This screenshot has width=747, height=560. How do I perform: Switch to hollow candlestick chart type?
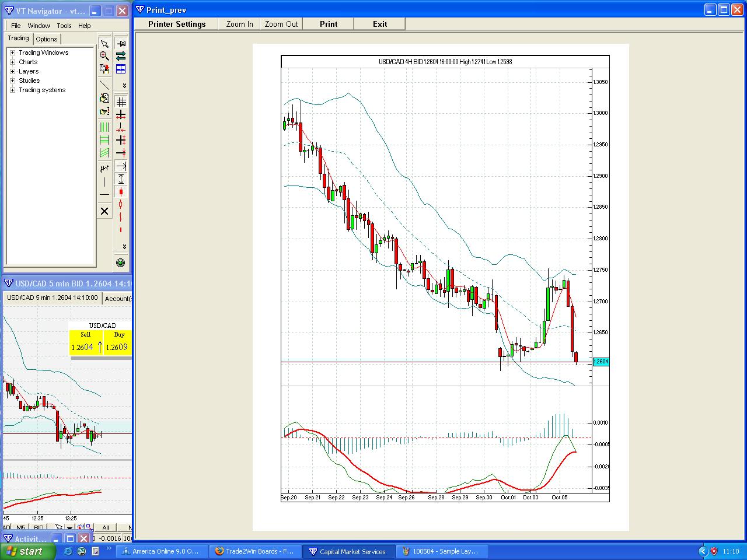121,204
